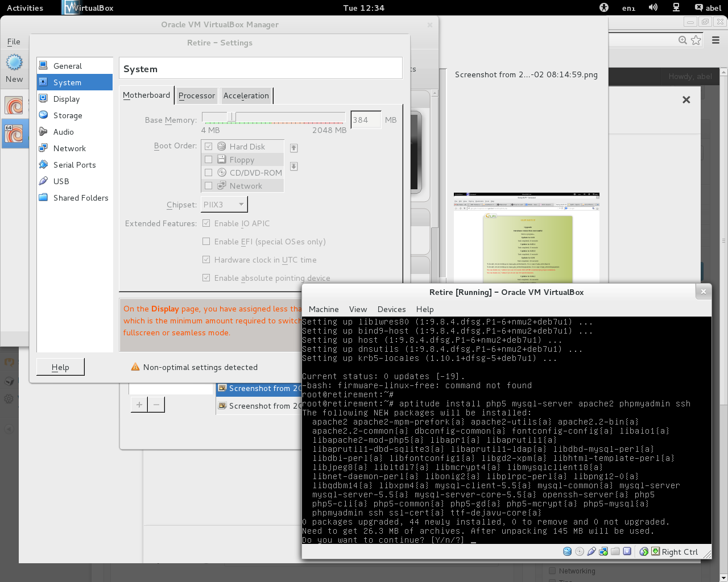Open Serial Ports settings category
This screenshot has width=728, height=582.
pos(75,165)
